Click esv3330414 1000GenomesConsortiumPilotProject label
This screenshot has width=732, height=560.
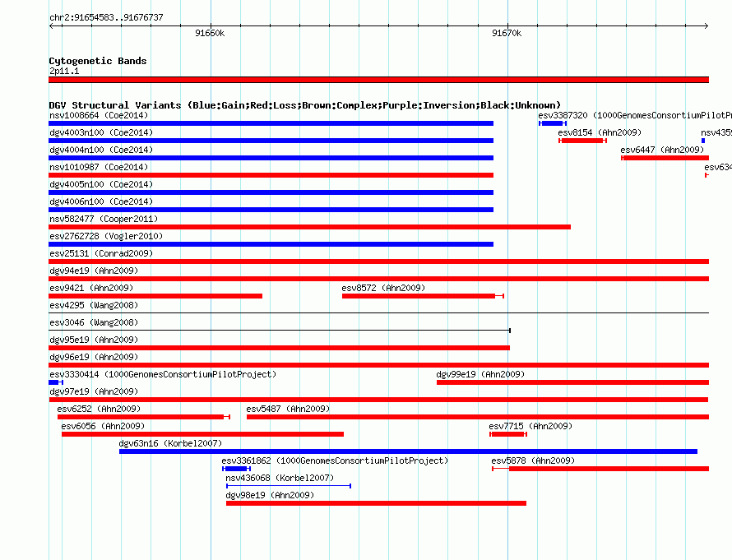(x=163, y=374)
